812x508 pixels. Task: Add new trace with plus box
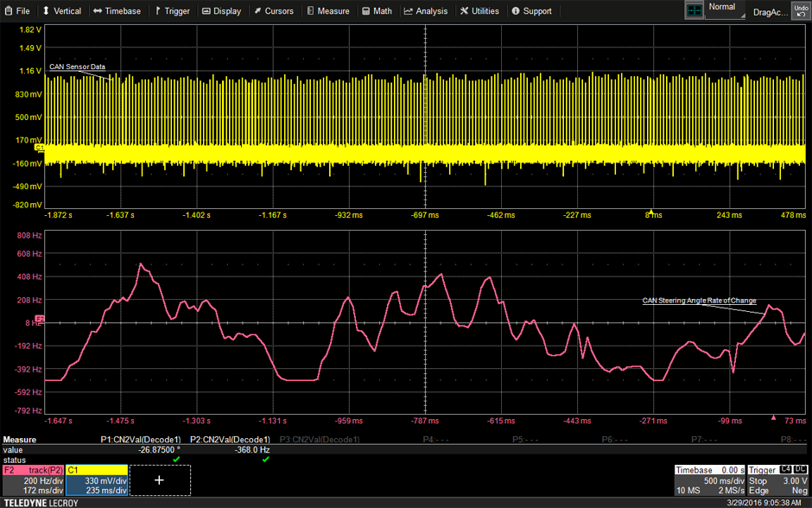click(160, 479)
